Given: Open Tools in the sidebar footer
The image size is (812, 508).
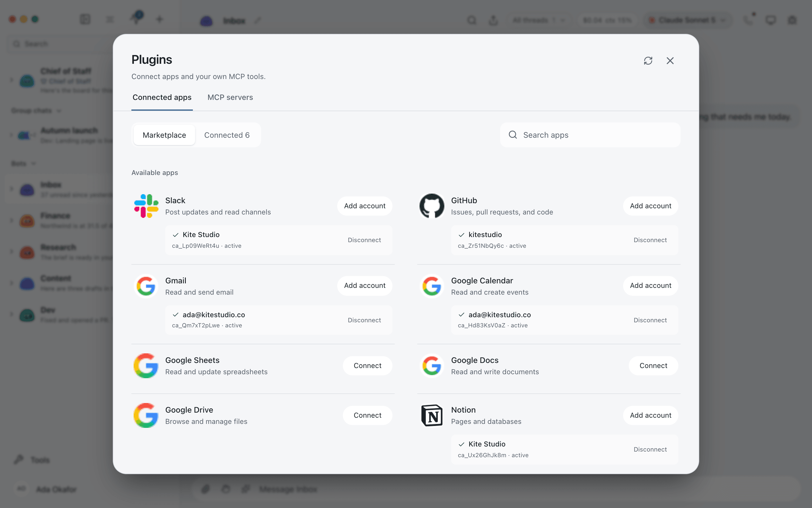Looking at the screenshot, I should (x=32, y=460).
